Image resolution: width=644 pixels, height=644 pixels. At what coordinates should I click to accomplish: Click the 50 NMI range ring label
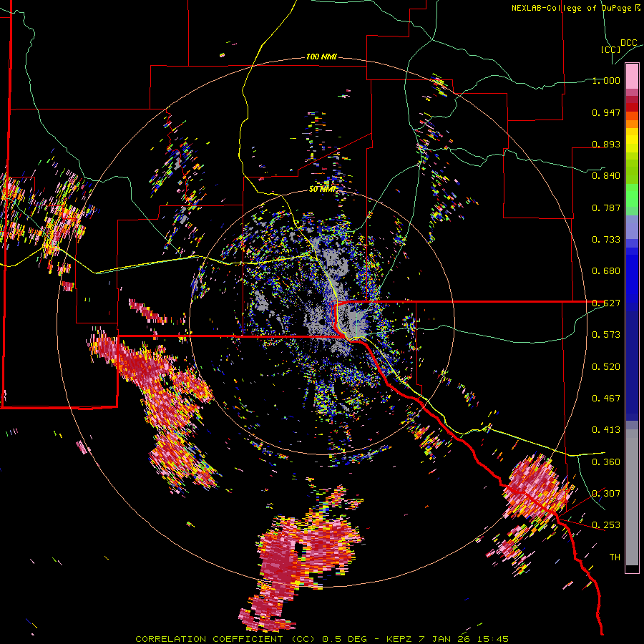322,189
